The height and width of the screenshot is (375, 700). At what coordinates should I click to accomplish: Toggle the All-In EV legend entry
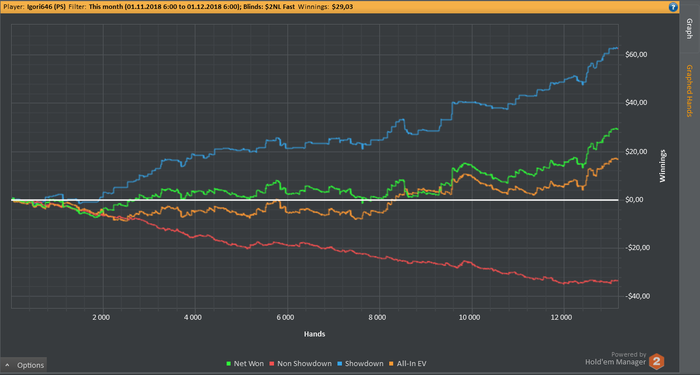[408, 364]
